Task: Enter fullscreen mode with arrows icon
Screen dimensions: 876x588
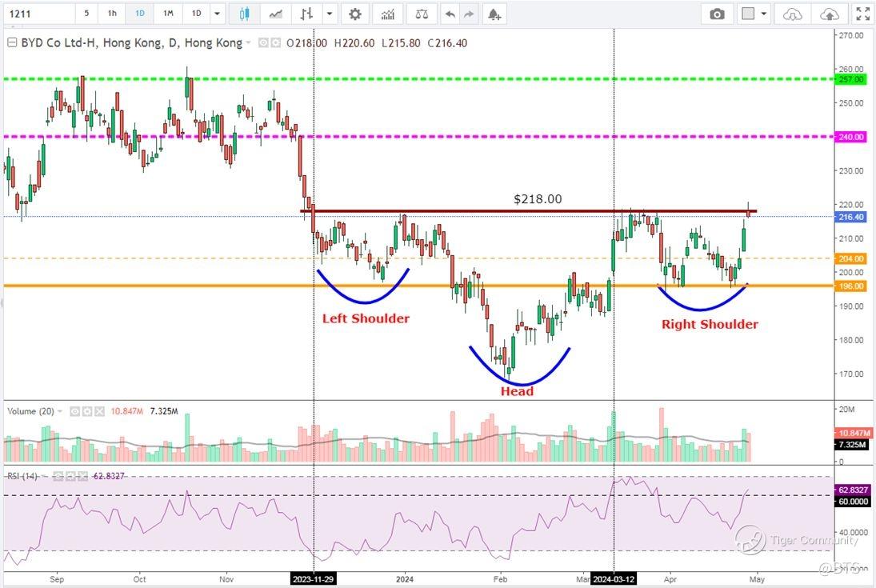Action: (x=863, y=14)
